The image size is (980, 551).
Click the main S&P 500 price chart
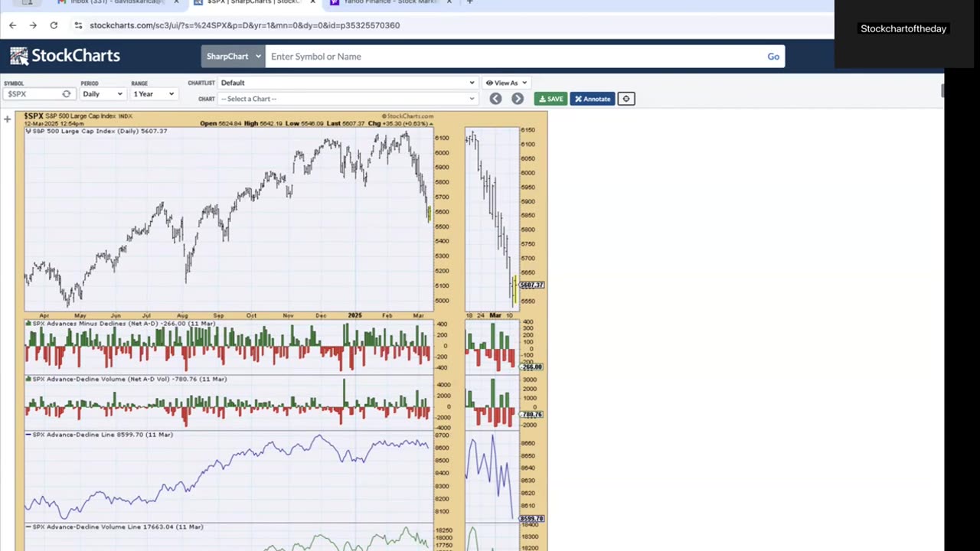228,220
